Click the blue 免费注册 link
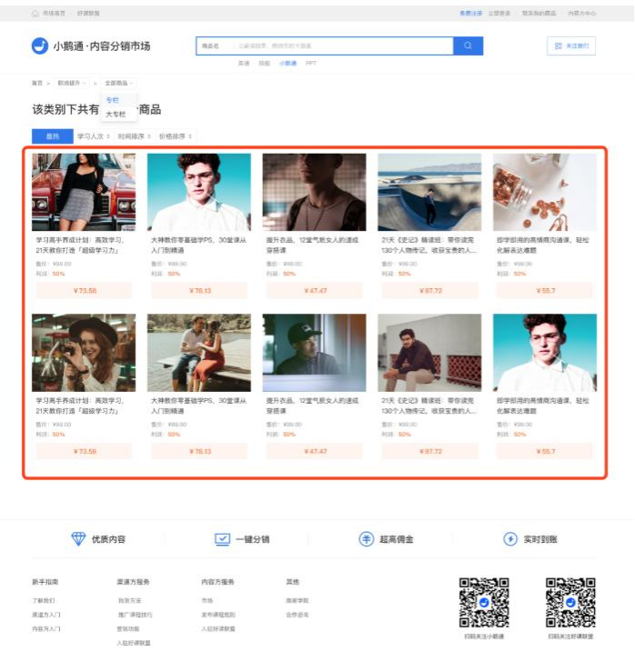Viewport: 635px width, 672px height. (470, 14)
